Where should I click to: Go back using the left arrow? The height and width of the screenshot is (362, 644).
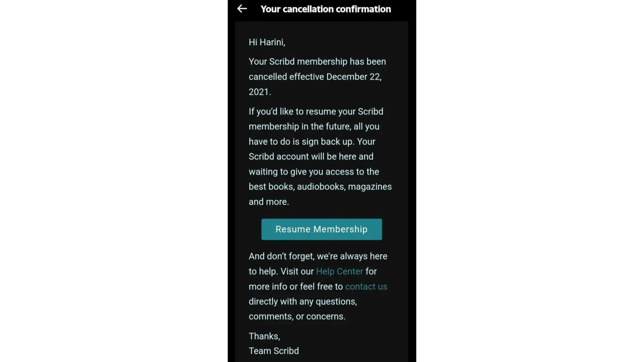pos(242,9)
